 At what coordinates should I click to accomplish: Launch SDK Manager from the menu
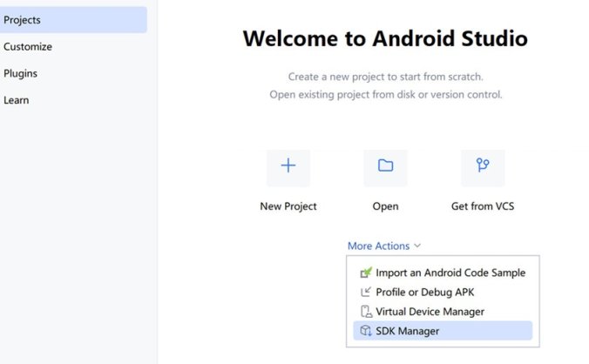click(x=443, y=331)
